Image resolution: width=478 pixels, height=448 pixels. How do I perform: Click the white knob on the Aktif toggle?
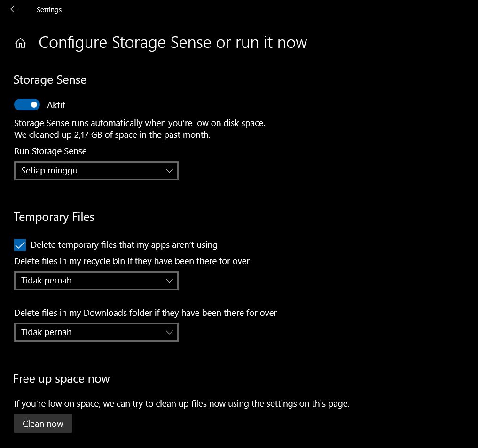click(x=33, y=104)
